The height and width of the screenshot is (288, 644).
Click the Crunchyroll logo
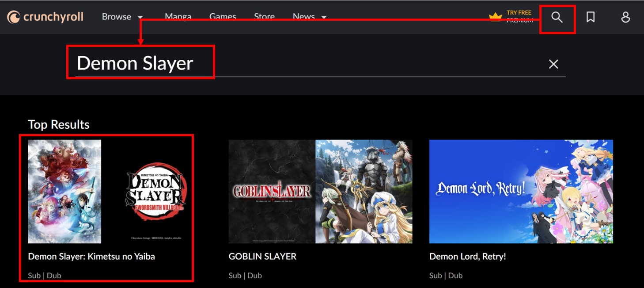point(45,17)
